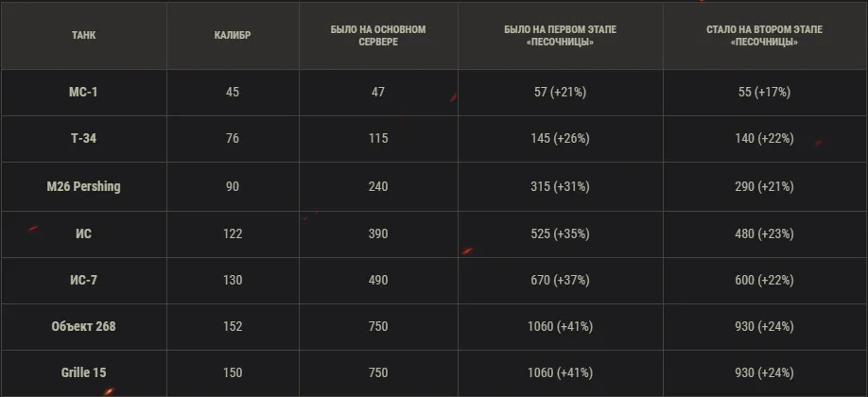This screenshot has height=397, width=868.
Task: Click the КАЛИБР column header
Action: (233, 36)
